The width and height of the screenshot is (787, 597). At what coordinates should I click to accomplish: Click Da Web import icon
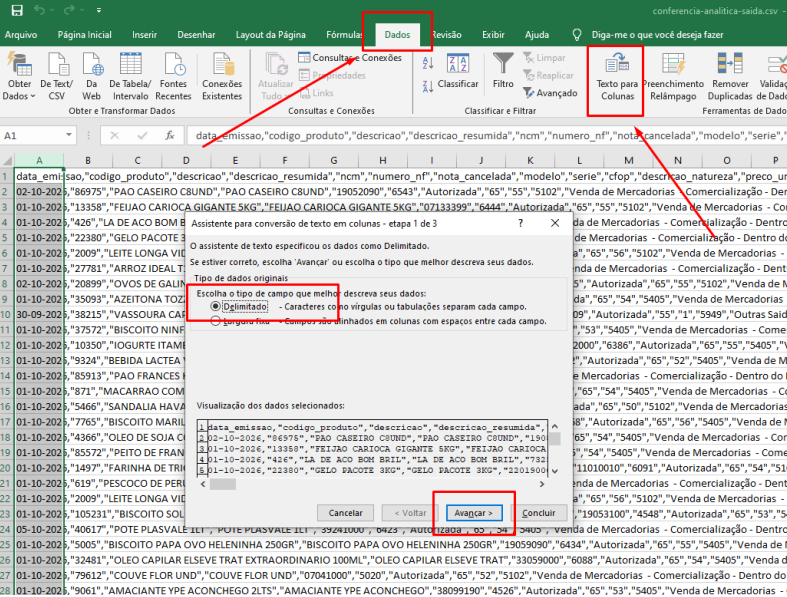pyautogui.click(x=92, y=77)
